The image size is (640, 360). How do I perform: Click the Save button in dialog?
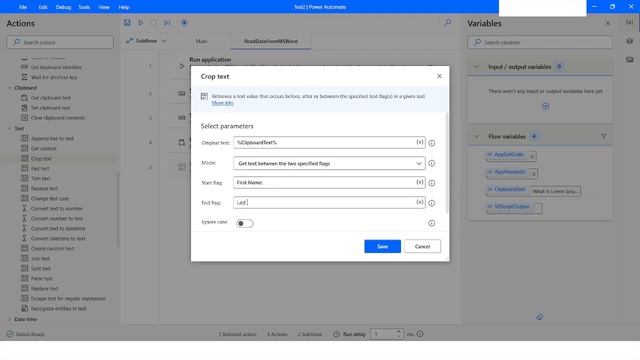click(x=382, y=246)
